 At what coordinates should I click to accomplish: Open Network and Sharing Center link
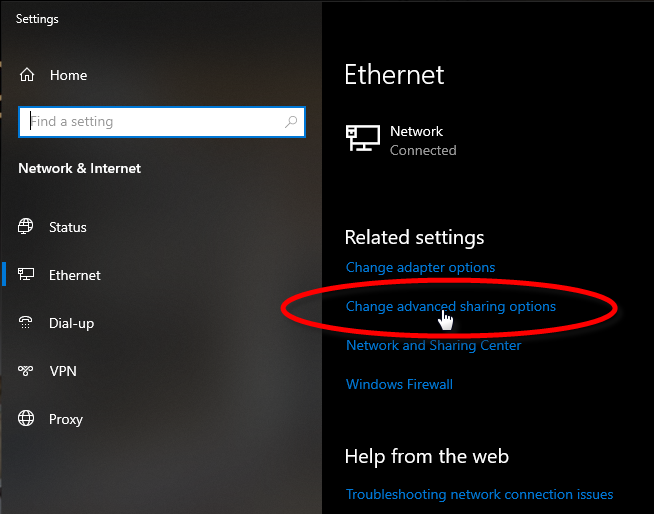433,345
